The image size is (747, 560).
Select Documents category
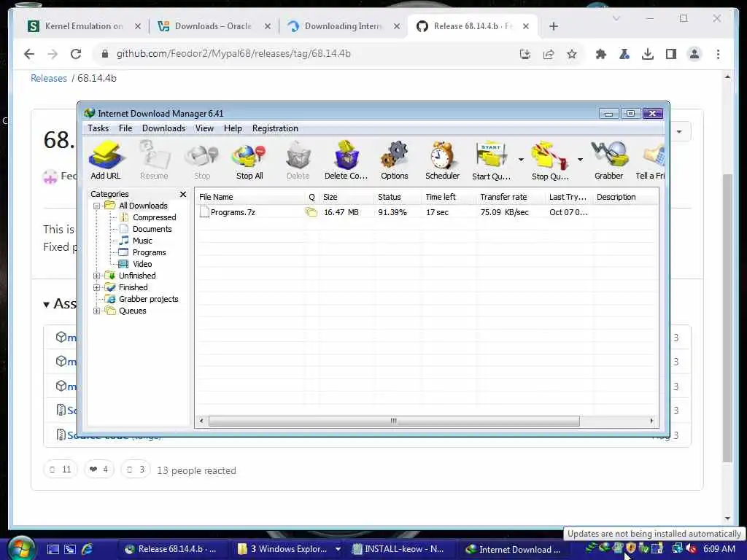click(x=152, y=229)
